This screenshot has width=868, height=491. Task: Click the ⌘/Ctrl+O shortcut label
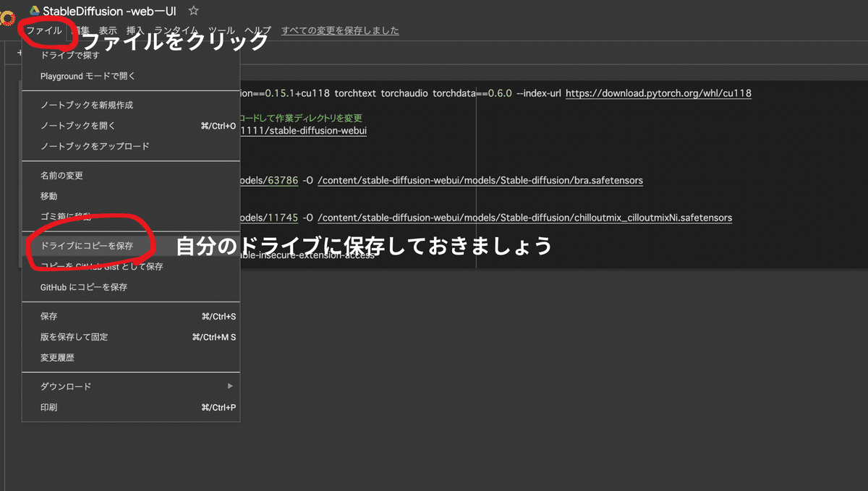[x=218, y=126]
